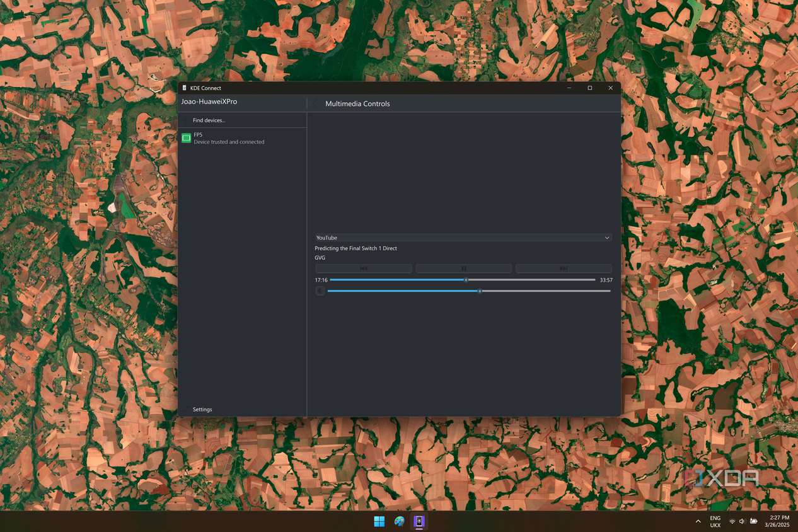Click the 17:16 elapsed time
The width and height of the screenshot is (798, 532).
pyautogui.click(x=321, y=280)
